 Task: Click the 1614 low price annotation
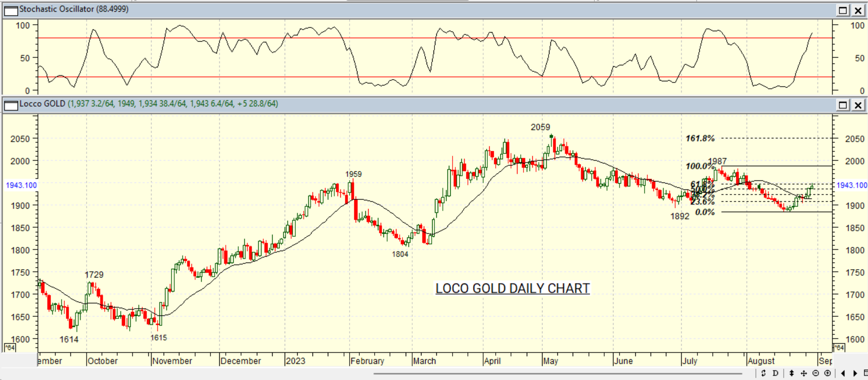[69, 340]
